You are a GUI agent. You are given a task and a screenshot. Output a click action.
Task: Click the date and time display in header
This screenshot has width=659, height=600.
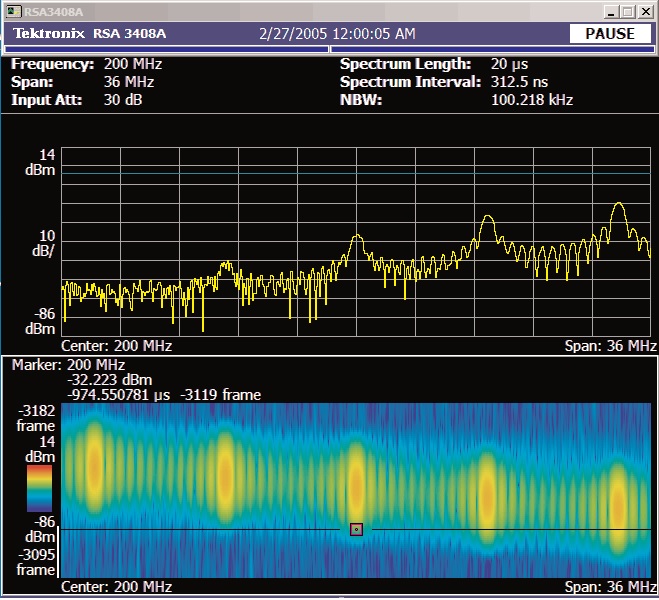click(x=336, y=34)
